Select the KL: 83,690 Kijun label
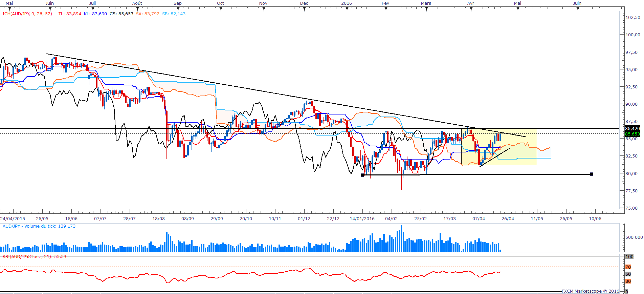Image resolution: width=644 pixels, height=294 pixels. pyautogui.click(x=95, y=14)
